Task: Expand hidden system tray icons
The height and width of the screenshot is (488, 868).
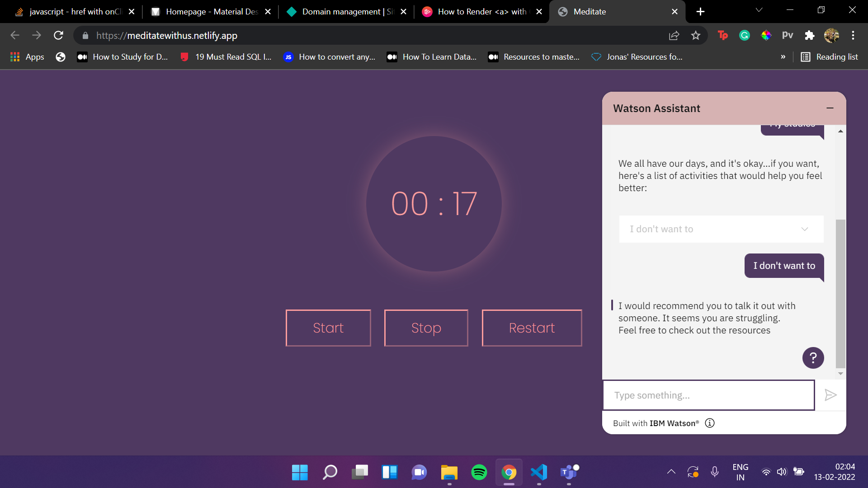Action: (x=671, y=472)
